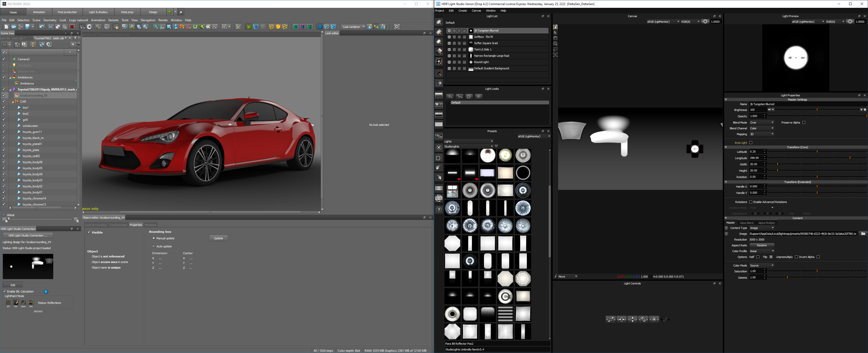Screen dimensions: 868x353
Task: Click the sun light toolbar icon in HDR sidebar
Action: 439,83
